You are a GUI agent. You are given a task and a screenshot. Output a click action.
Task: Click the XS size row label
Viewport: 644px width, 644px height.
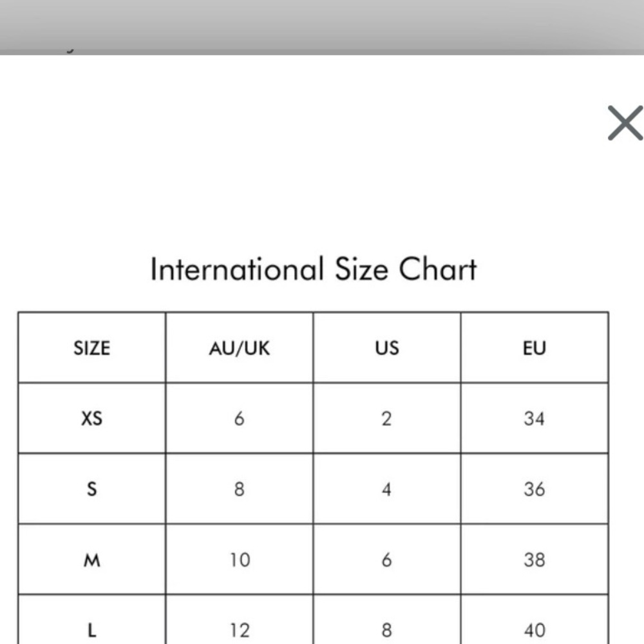[92, 419]
